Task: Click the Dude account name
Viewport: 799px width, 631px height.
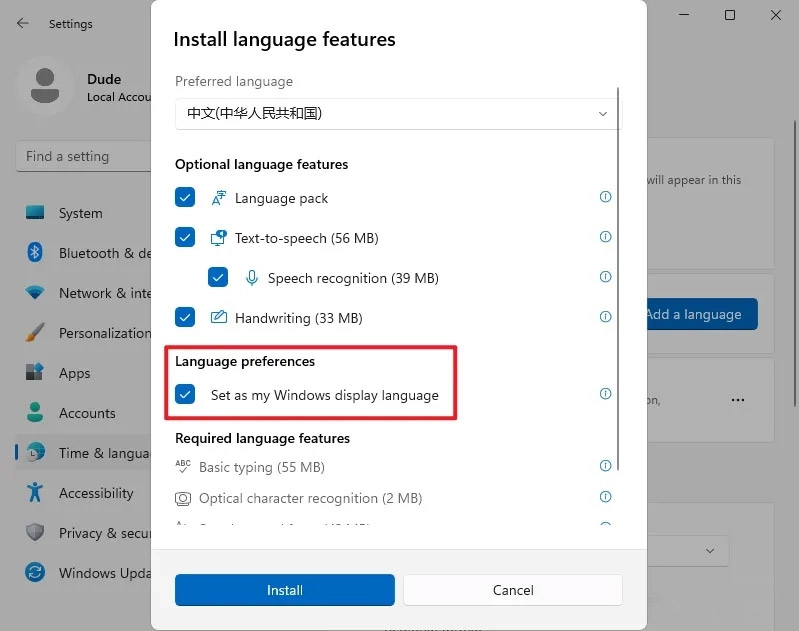Action: click(104, 79)
